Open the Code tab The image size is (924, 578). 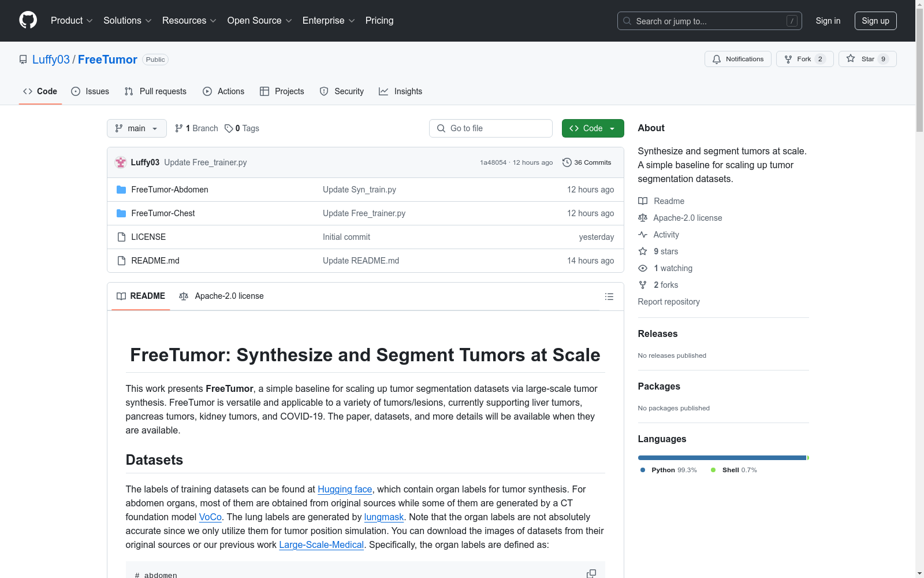tap(40, 91)
